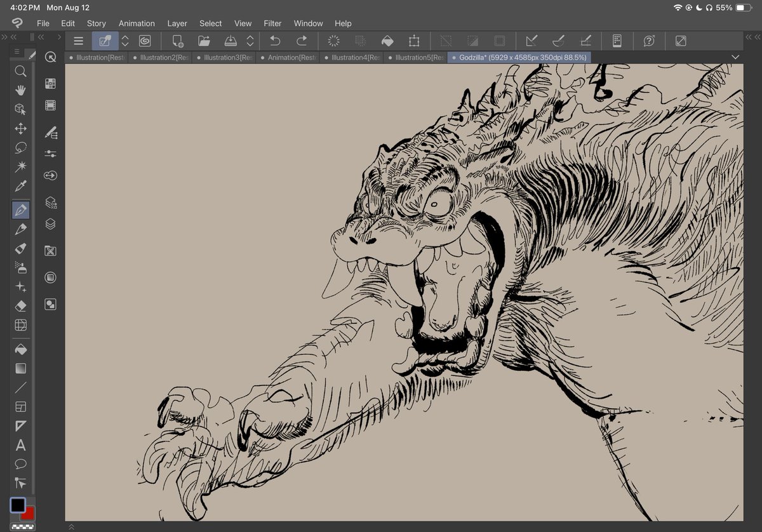Select the Fill paint bucket tool
The image size is (762, 532).
tap(20, 349)
